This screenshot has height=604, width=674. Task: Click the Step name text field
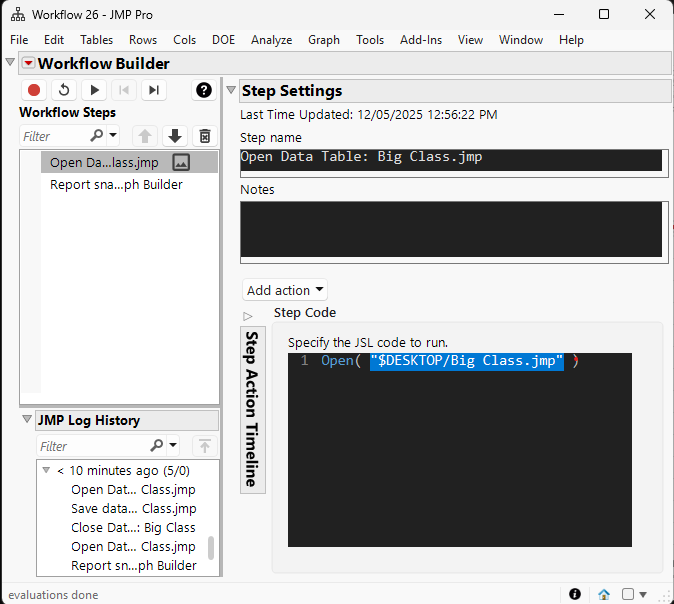(x=451, y=160)
